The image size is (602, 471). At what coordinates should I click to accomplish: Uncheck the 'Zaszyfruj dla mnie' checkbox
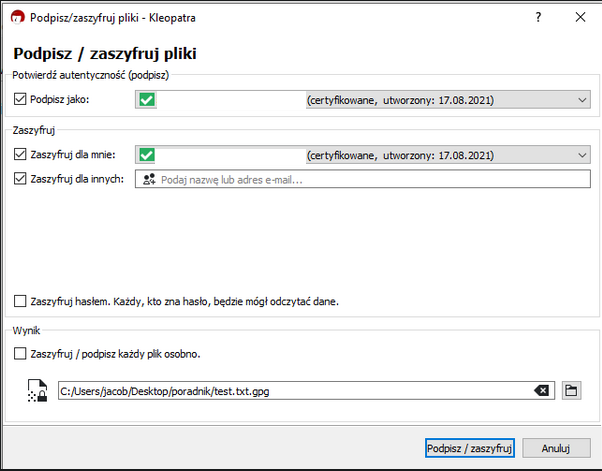(x=20, y=154)
